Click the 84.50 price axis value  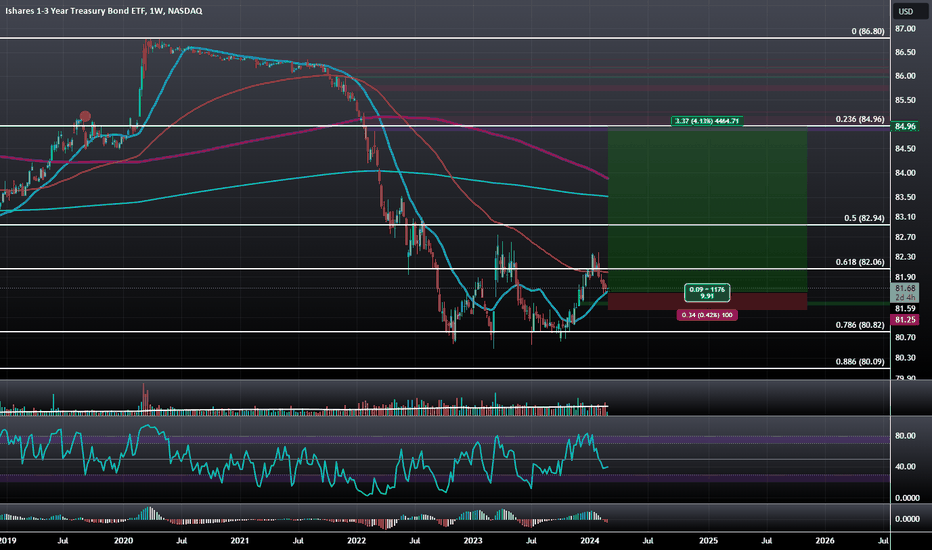(x=905, y=149)
